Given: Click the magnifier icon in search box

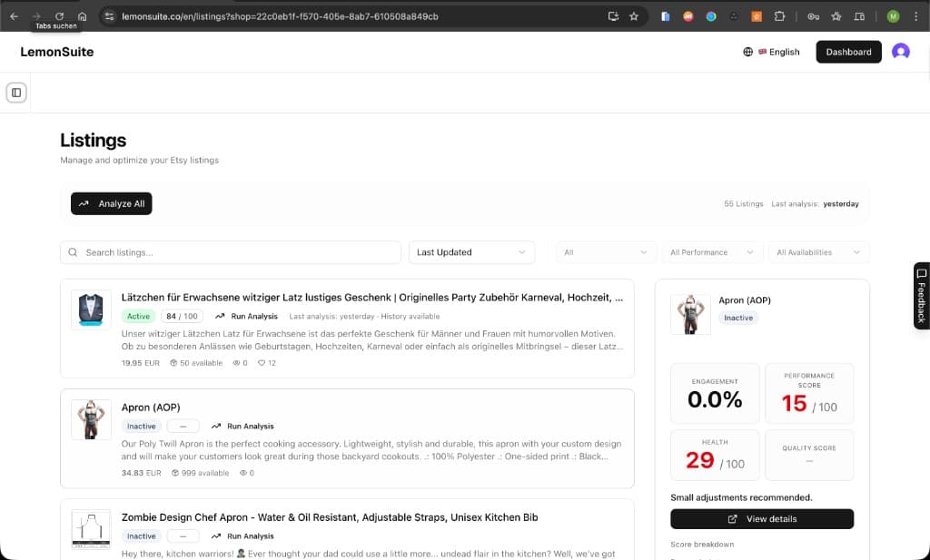Looking at the screenshot, I should [x=73, y=252].
